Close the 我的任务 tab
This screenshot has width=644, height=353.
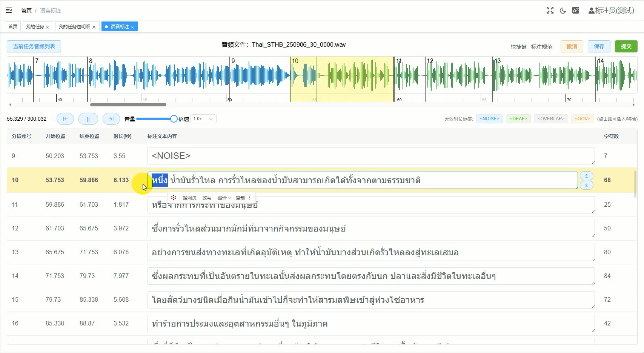48,27
